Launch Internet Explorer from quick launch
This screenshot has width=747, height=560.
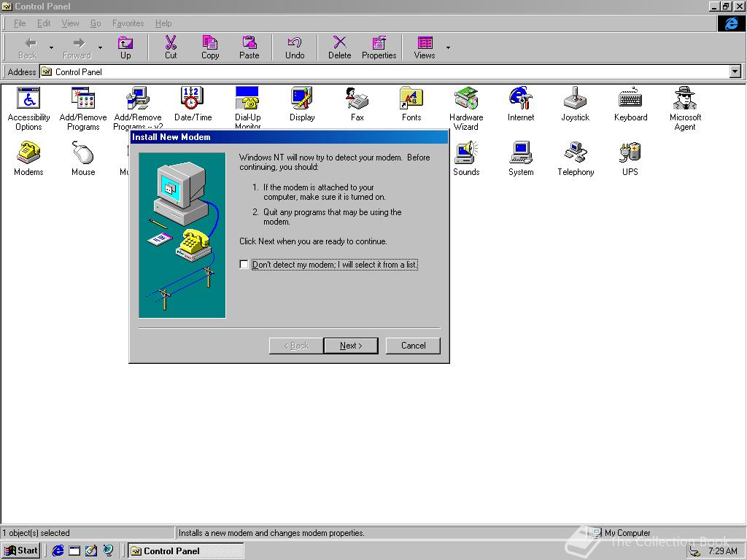58,551
